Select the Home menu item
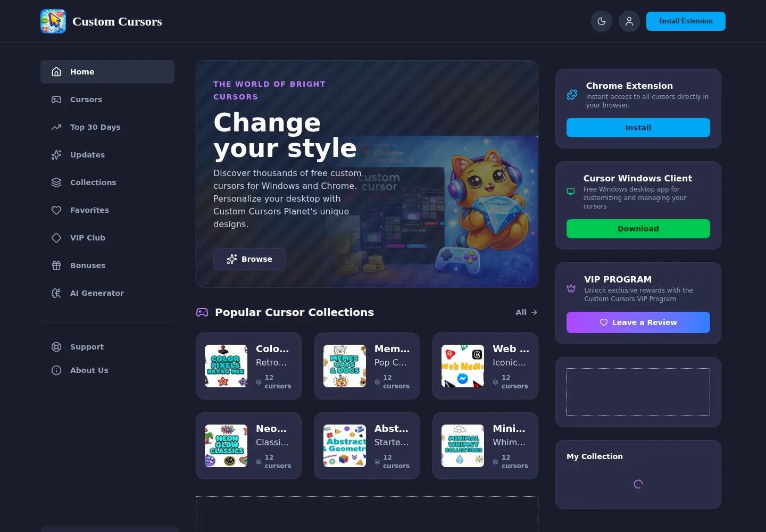Image resolution: width=766 pixels, height=532 pixels. (x=107, y=72)
